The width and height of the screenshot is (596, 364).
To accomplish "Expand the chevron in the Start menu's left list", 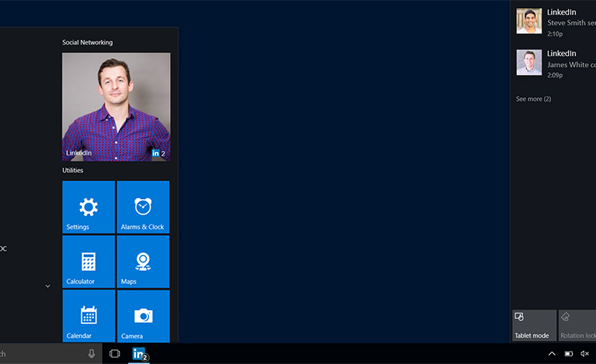I will [x=48, y=286].
